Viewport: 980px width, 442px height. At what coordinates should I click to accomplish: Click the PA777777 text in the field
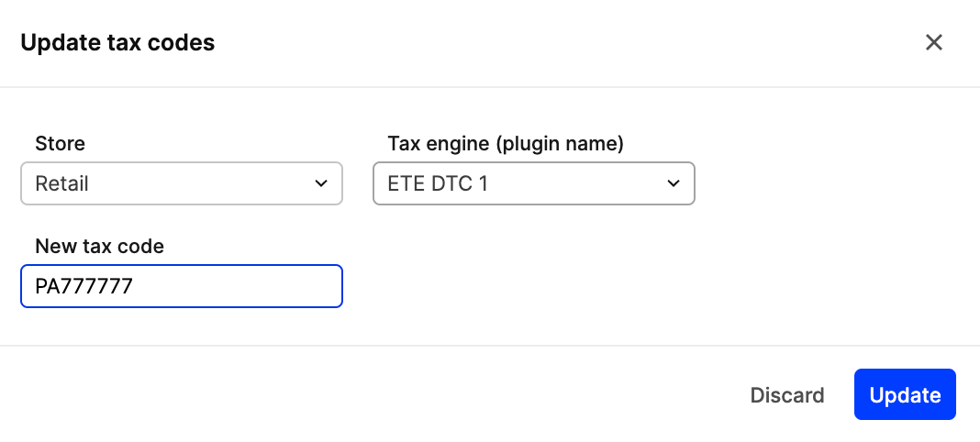tap(84, 286)
